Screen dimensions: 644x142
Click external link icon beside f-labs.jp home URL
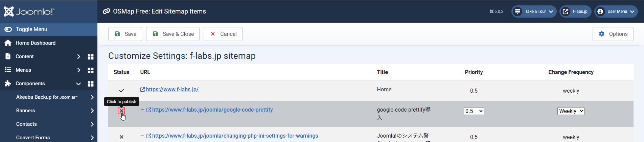pyautogui.click(x=142, y=90)
